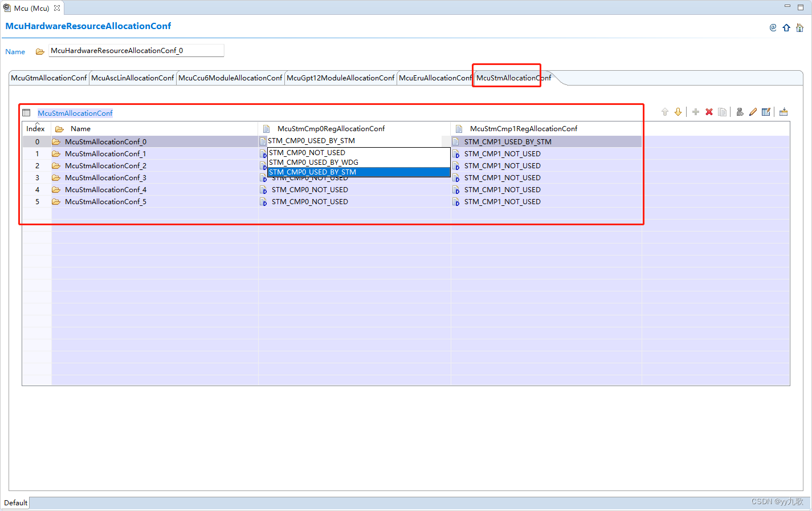Click the red X delete icon
812x511 pixels.
(709, 112)
